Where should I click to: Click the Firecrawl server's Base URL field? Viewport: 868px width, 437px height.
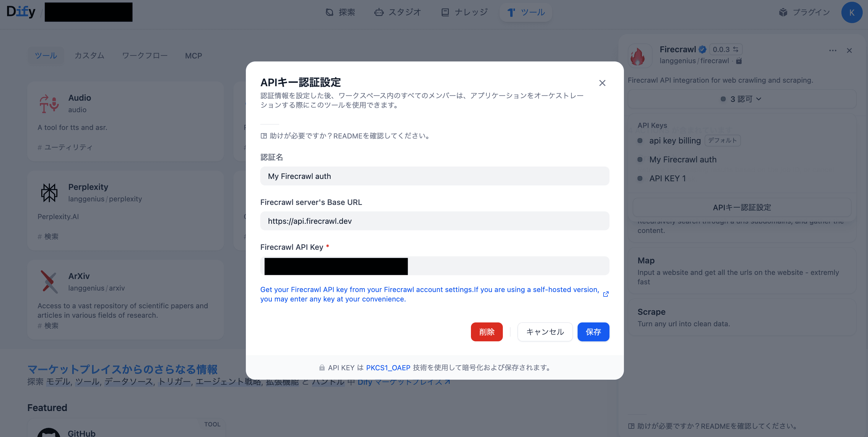click(x=434, y=221)
